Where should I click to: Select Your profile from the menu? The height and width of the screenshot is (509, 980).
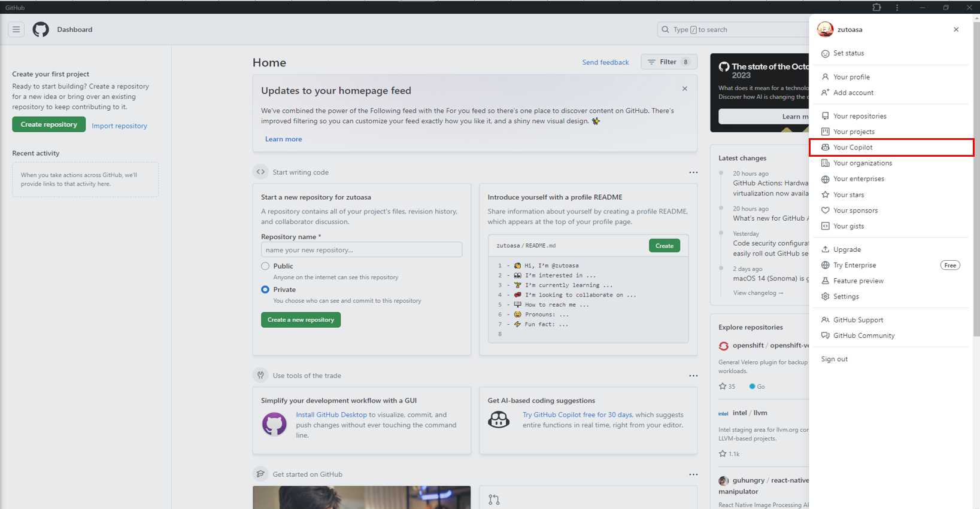pos(891,77)
